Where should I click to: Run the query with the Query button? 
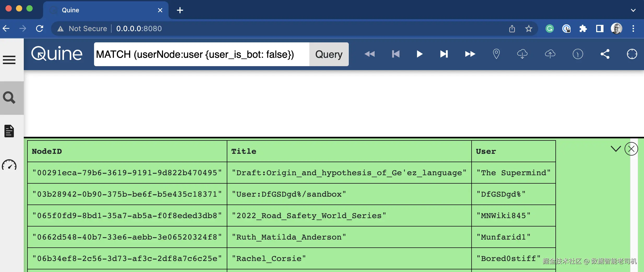(x=329, y=54)
